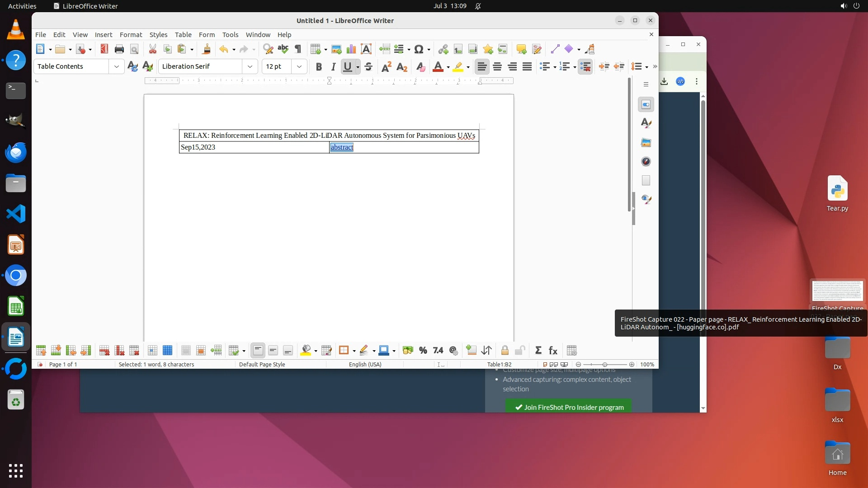Click the Insert Chart icon
868x488 pixels.
(351, 49)
